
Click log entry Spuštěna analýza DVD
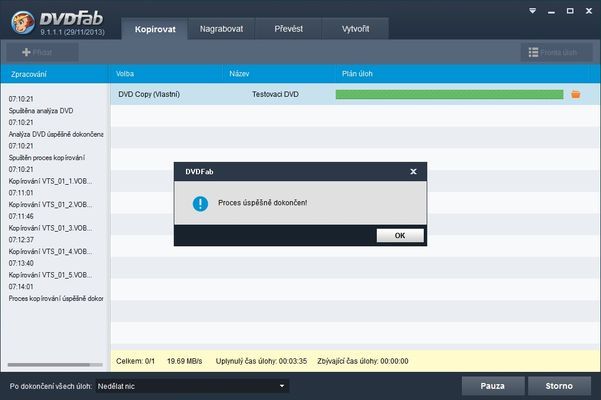click(41, 111)
